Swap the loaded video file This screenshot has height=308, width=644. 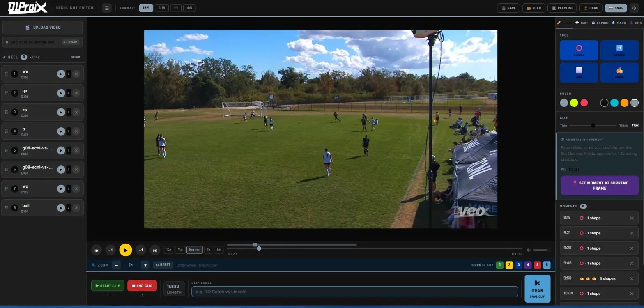(x=70, y=42)
